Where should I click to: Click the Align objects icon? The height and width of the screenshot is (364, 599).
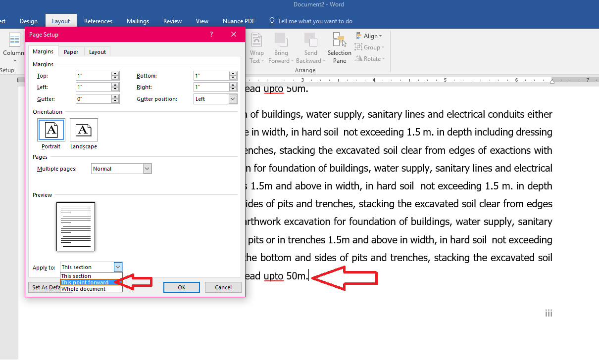pyautogui.click(x=357, y=35)
